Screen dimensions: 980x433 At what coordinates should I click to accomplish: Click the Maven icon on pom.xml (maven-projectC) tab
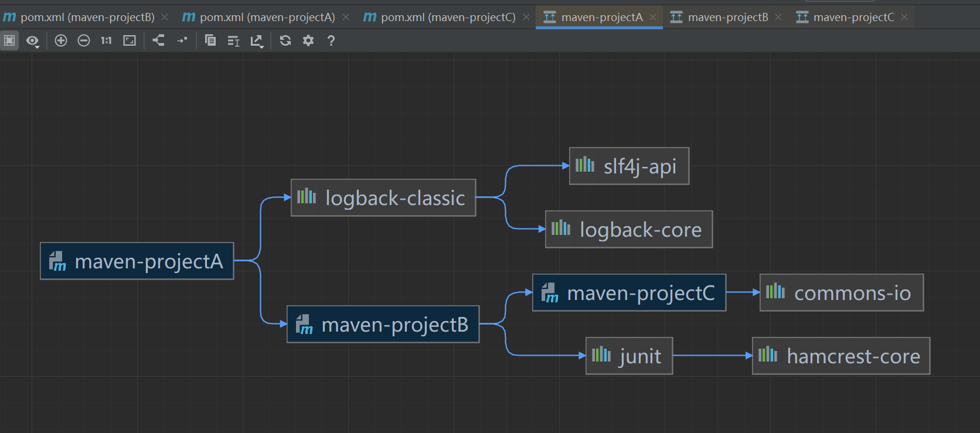[370, 18]
